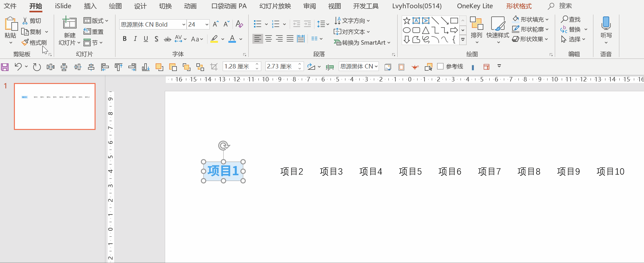This screenshot has height=263, width=644.
Task: Click the Arrange (排列) icon
Action: (476, 24)
